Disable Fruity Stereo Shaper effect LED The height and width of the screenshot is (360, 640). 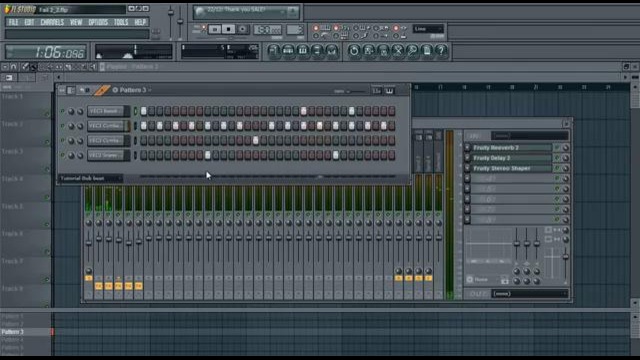point(557,168)
